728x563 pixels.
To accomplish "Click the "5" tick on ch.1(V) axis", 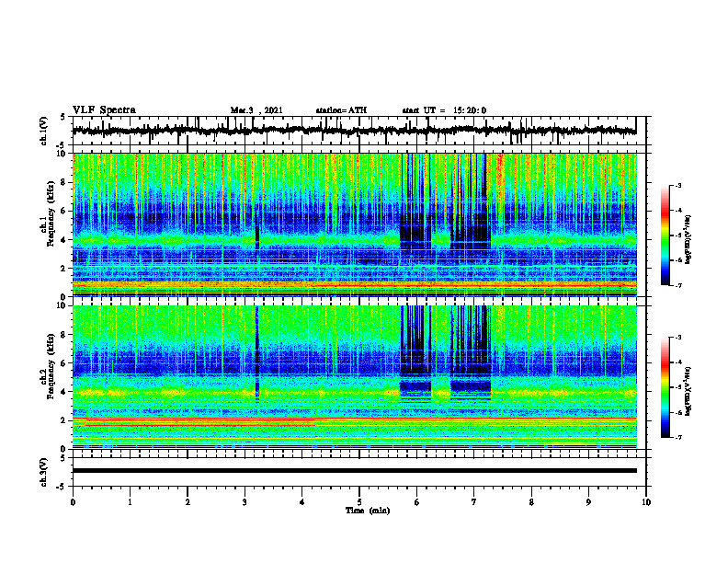I will (x=63, y=117).
